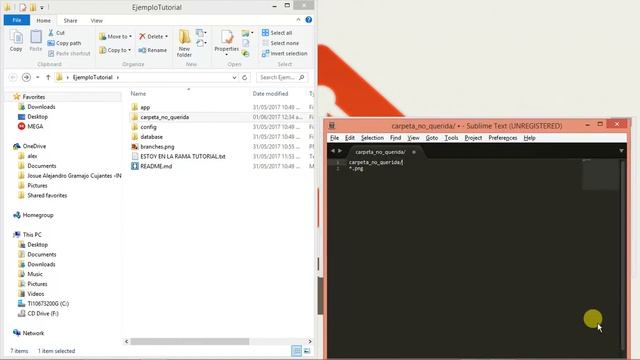Collapse the Explorer ribbon chevron
Image resolution: width=640 pixels, height=360 pixels.
pyautogui.click(x=298, y=20)
